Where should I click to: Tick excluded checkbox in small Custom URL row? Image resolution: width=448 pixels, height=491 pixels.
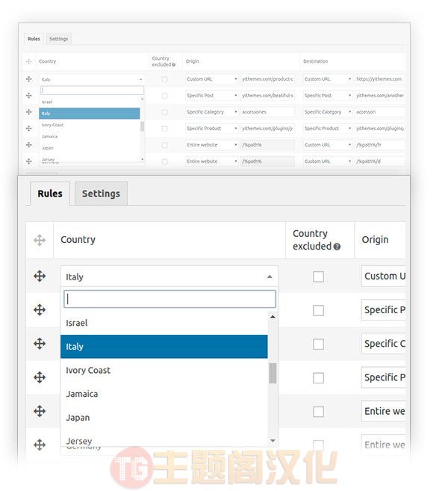click(x=164, y=79)
